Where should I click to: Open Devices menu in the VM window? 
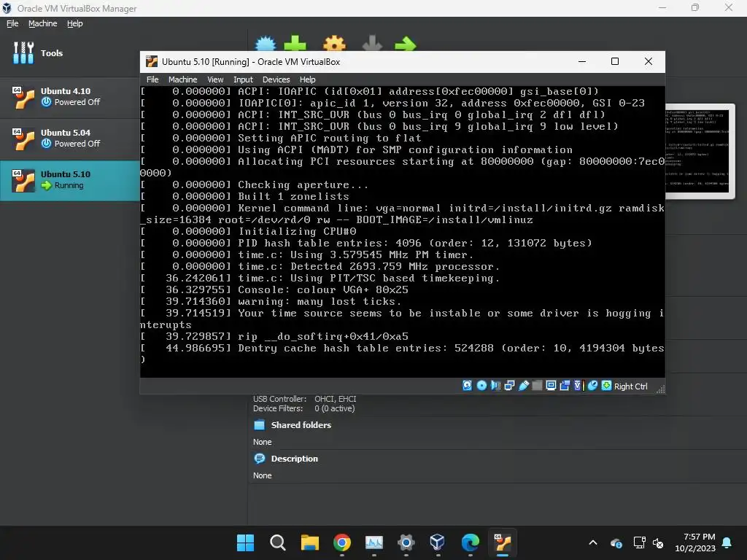pos(276,79)
